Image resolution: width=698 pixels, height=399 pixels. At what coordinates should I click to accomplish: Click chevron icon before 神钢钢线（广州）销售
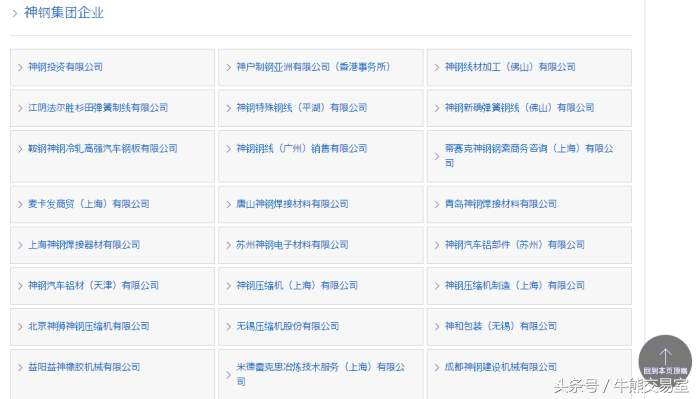click(x=228, y=149)
